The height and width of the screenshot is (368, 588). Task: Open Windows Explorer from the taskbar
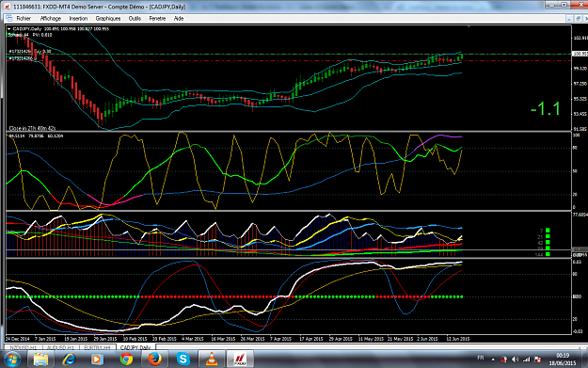(40, 360)
